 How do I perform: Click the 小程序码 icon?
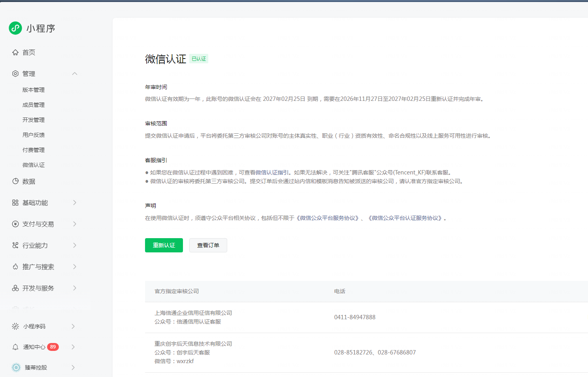click(x=15, y=326)
